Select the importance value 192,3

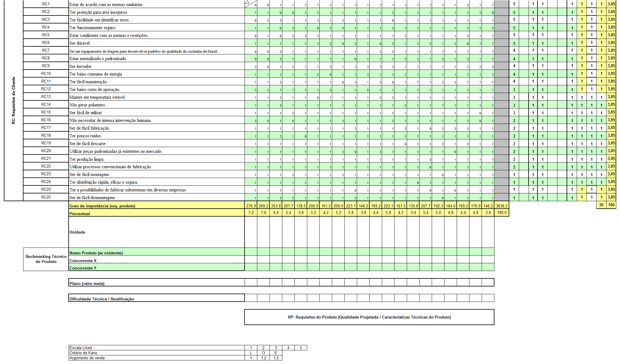coord(438,206)
